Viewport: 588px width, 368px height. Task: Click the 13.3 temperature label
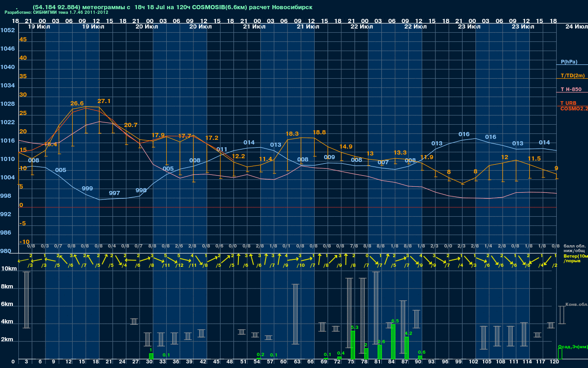pos(400,153)
